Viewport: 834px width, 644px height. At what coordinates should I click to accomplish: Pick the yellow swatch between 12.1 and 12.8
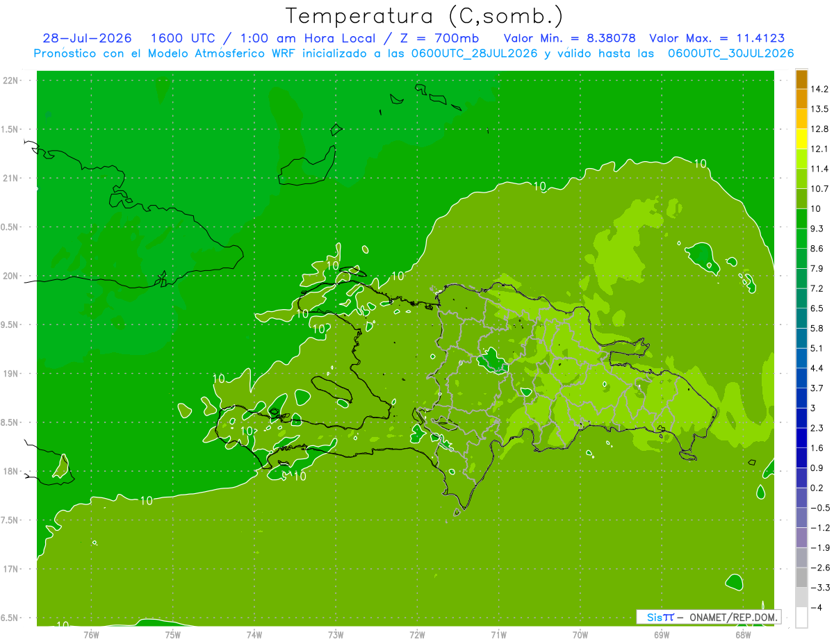pos(801,139)
